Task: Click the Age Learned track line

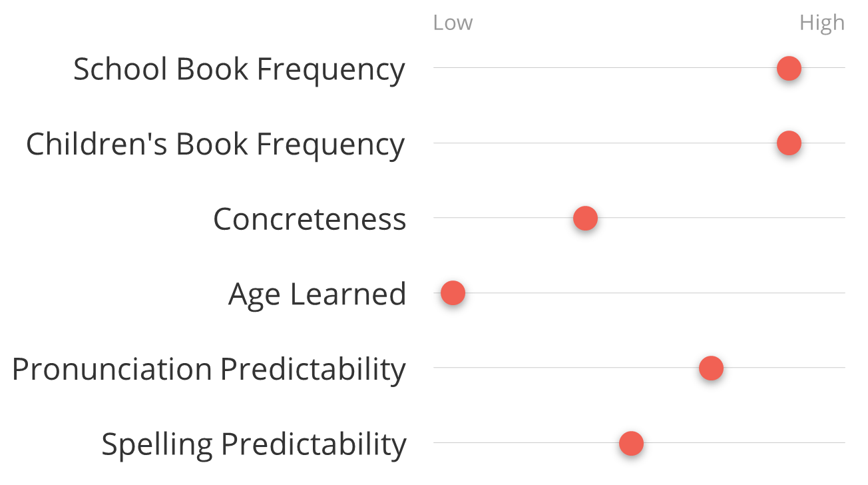Action: tap(639, 293)
